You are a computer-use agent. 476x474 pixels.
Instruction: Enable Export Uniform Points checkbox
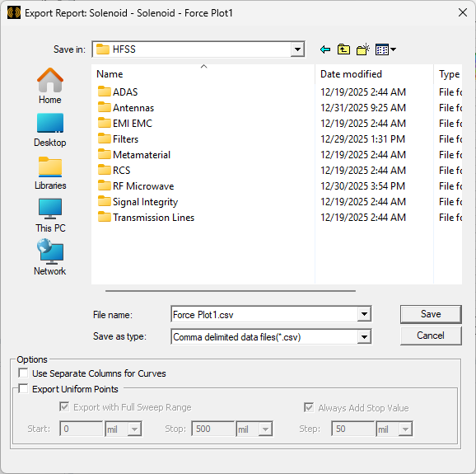(23, 388)
